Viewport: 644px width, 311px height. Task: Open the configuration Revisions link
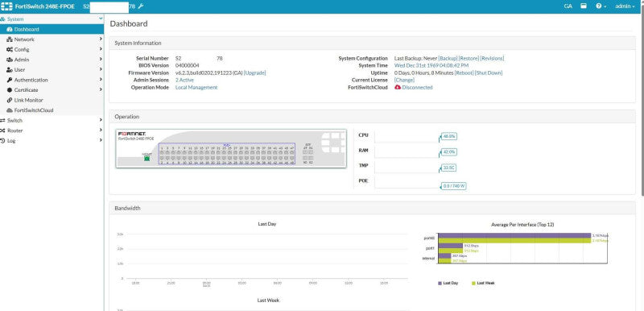tap(492, 58)
